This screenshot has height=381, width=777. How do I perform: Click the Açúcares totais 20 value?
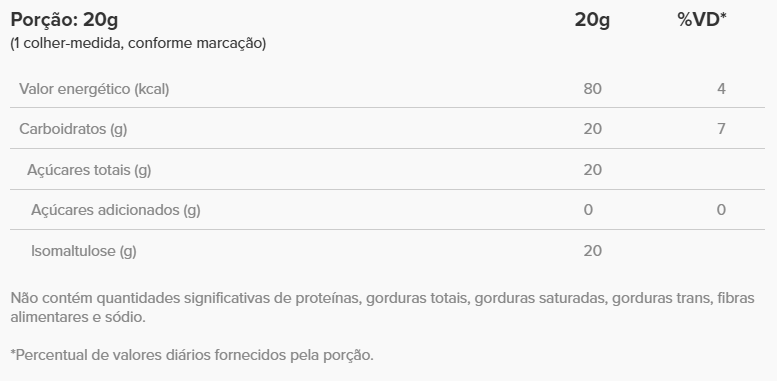pos(593,170)
